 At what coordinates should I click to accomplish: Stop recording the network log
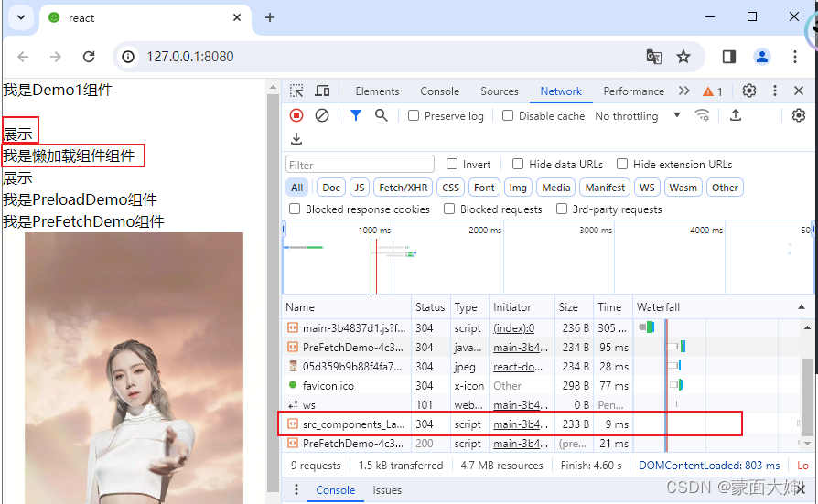[296, 115]
